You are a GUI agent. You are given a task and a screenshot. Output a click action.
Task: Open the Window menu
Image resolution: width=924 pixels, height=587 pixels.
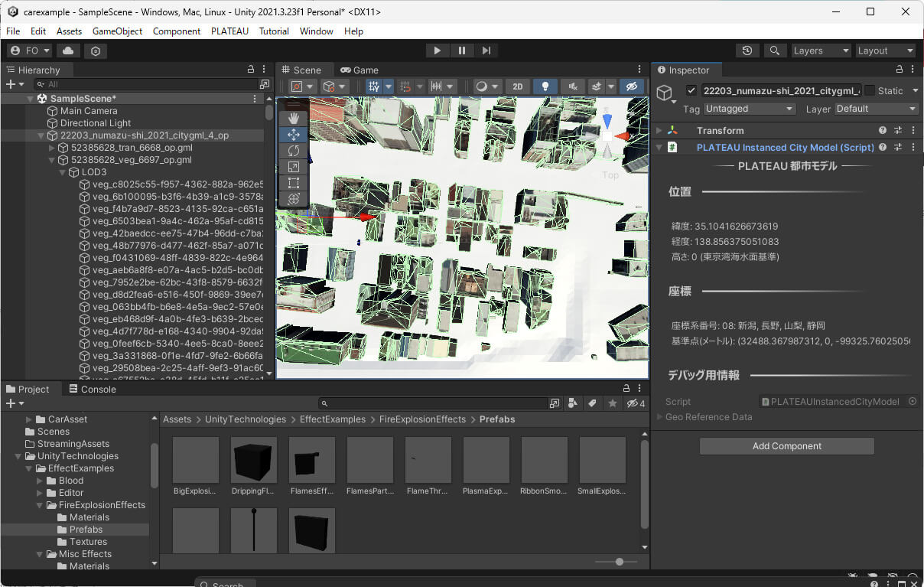(x=316, y=31)
